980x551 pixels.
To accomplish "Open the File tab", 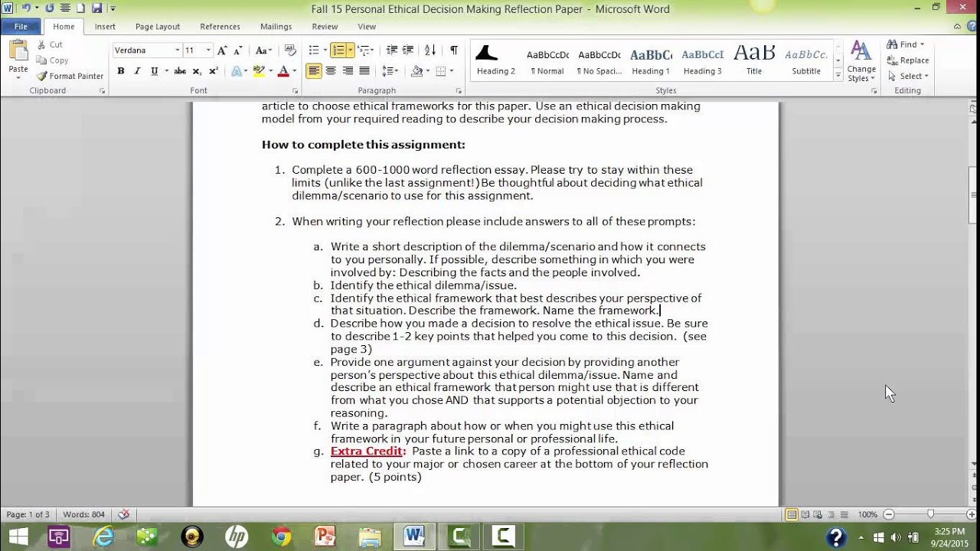I will click(21, 26).
